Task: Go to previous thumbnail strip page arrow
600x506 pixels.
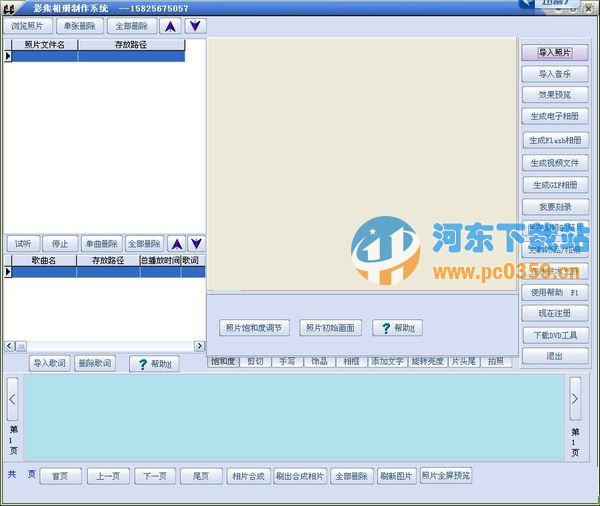Action: (13, 399)
